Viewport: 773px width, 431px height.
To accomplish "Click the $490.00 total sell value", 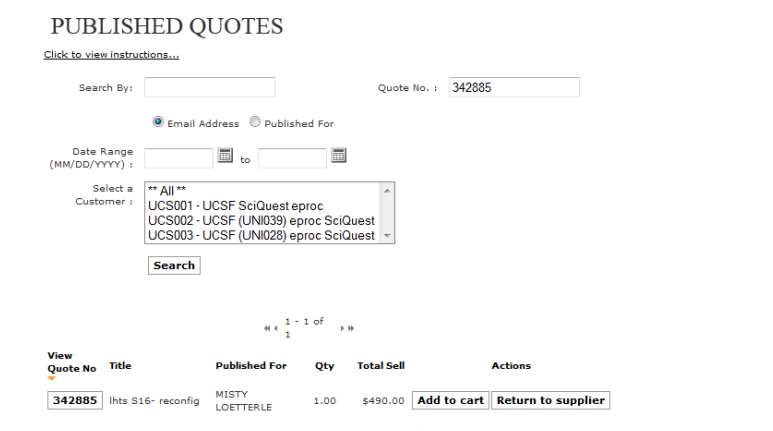I will point(383,400).
